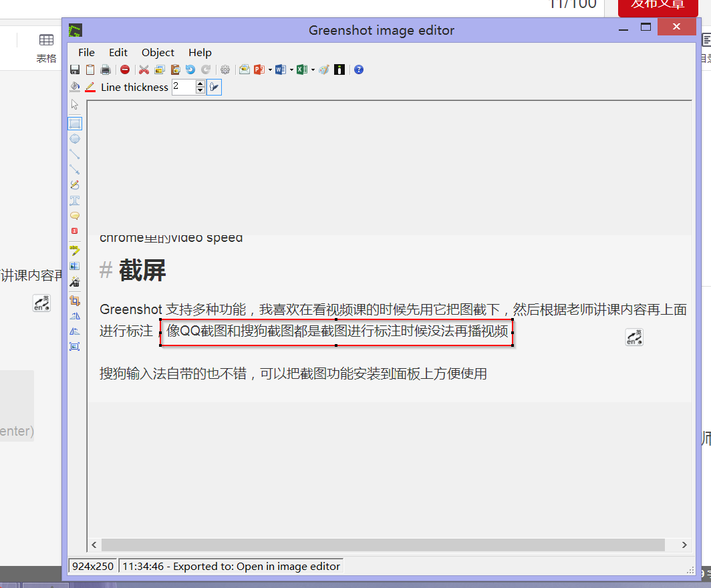Undo the last action
The height and width of the screenshot is (588, 711).
click(190, 69)
